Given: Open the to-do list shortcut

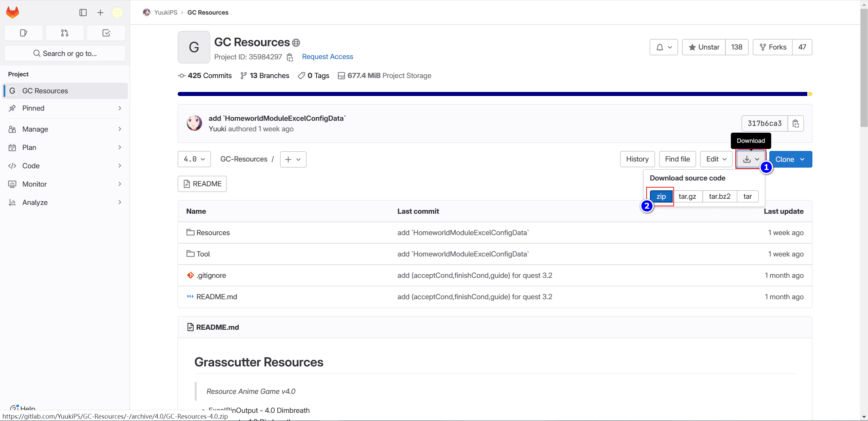Looking at the screenshot, I should coord(106,33).
